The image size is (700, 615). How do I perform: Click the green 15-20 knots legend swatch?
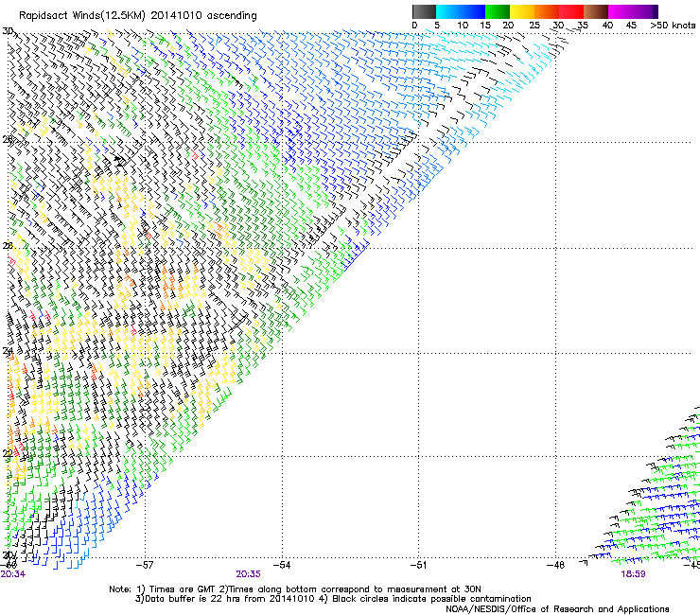(498, 11)
